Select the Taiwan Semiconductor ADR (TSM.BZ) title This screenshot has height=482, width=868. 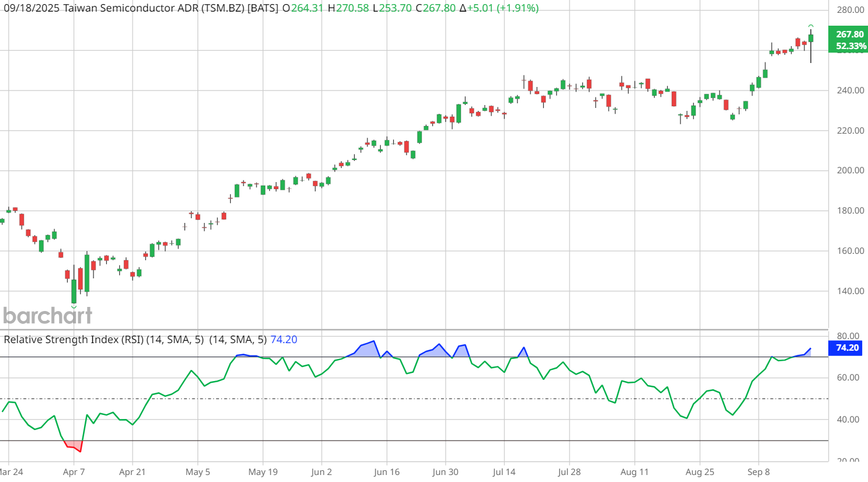click(154, 8)
